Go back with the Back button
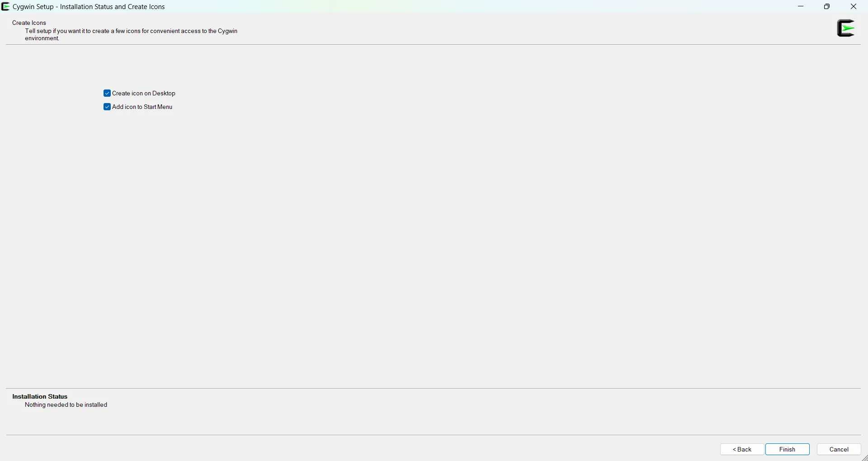868x461 pixels. click(742, 449)
